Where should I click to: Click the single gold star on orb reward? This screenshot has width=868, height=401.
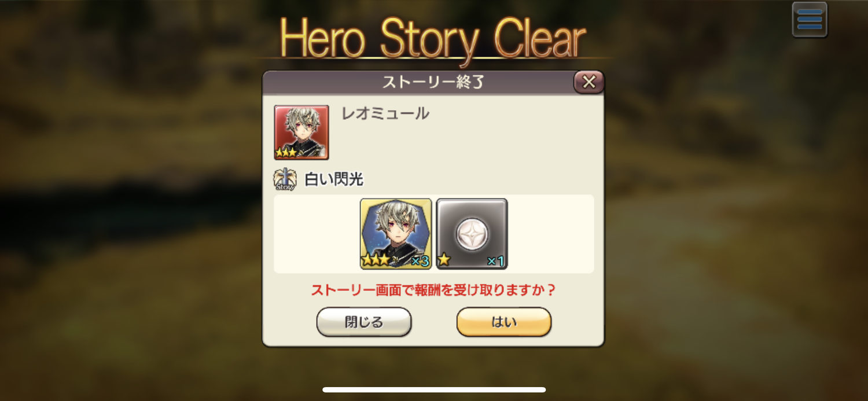(444, 260)
